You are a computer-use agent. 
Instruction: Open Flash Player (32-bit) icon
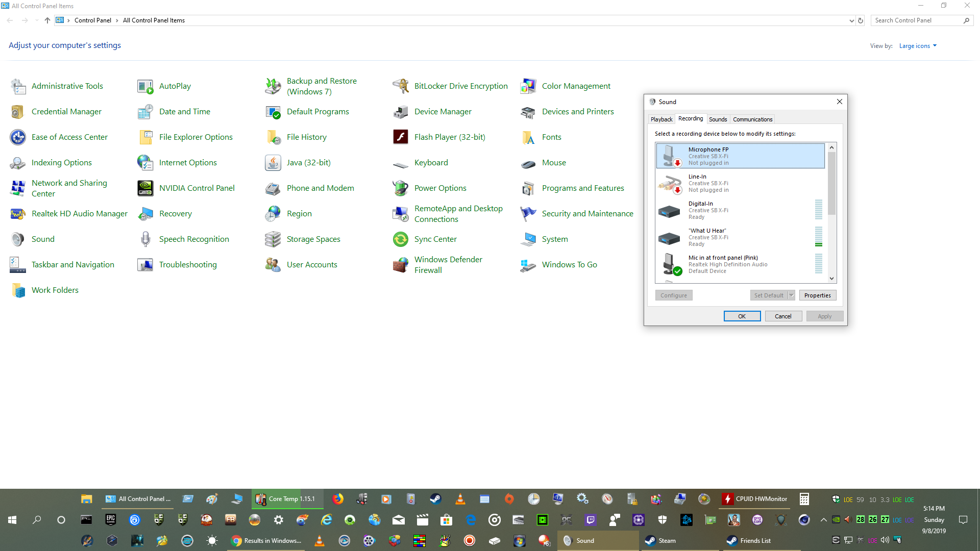[x=401, y=137]
